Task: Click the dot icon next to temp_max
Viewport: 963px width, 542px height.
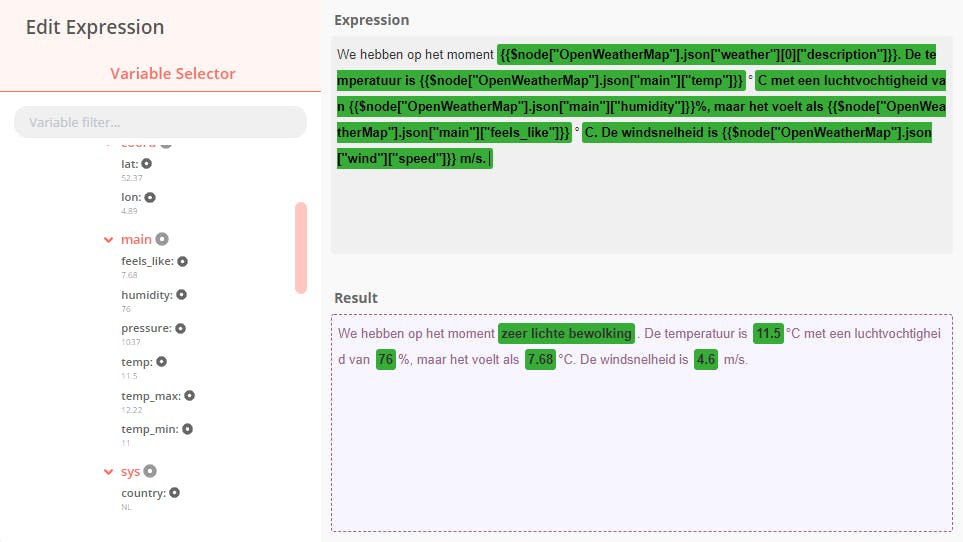Action: point(189,396)
